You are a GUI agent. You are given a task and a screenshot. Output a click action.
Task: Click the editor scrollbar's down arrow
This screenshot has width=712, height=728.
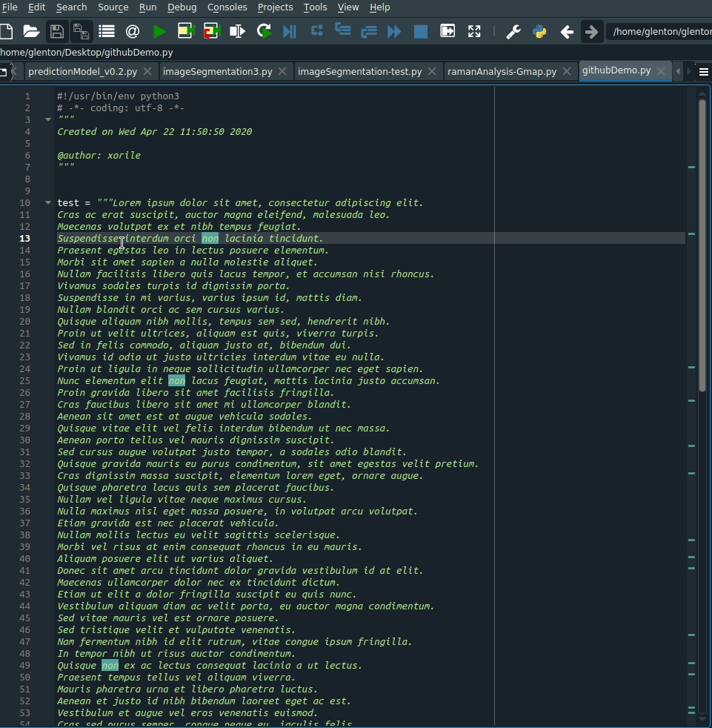click(702, 719)
